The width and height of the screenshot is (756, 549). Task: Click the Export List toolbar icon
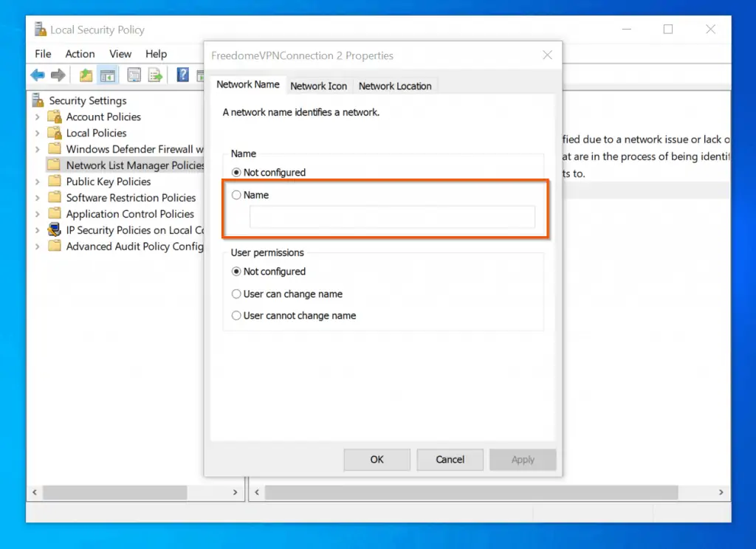tap(155, 75)
